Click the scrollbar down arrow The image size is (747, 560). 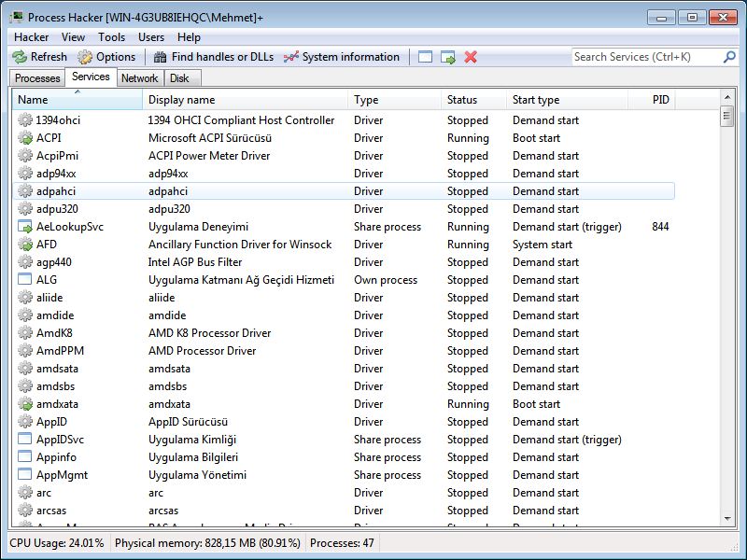point(727,519)
